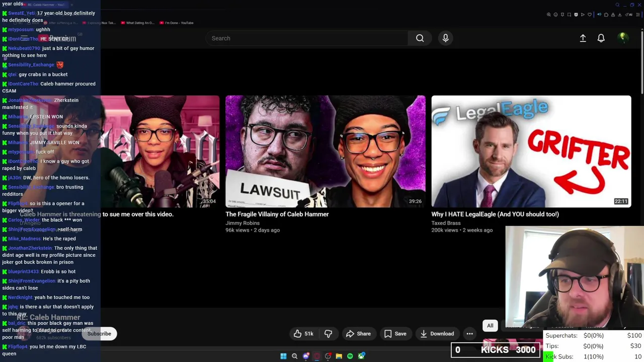644x362 pixels.
Task: Click browser zoom magnifier toolbar icon
Action: coord(549,15)
